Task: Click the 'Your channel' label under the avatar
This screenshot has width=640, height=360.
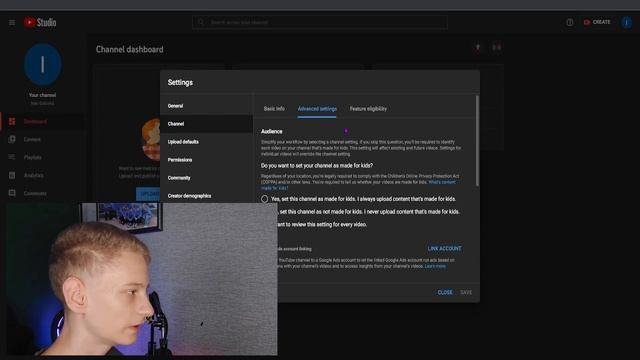Action: pos(42,95)
